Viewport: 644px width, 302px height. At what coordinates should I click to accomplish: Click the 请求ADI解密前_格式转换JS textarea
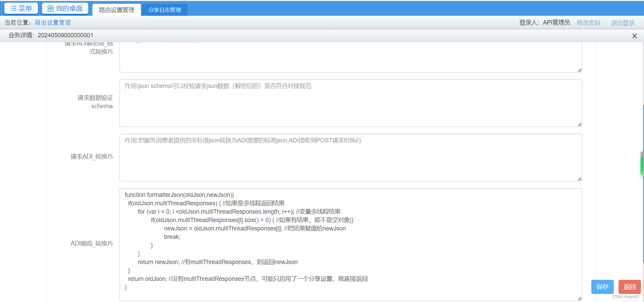point(351,57)
